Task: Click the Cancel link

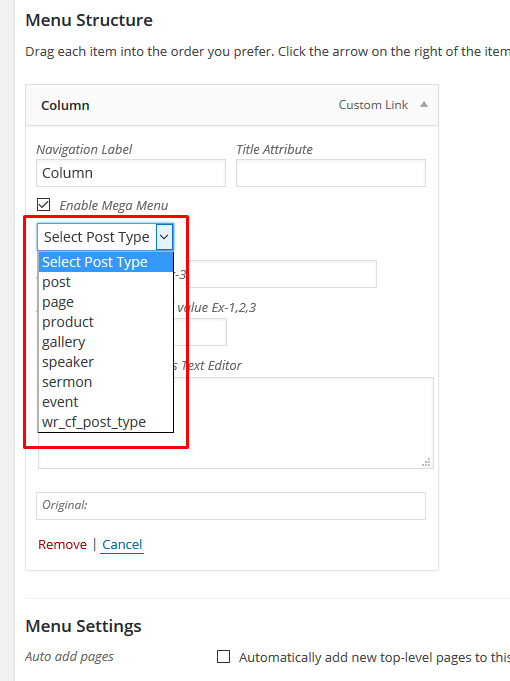Action: (x=122, y=544)
